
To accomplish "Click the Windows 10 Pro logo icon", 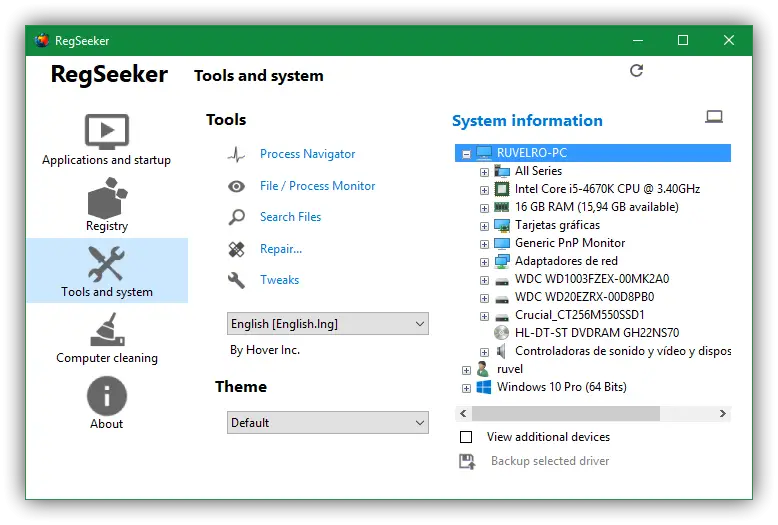I will coord(484,387).
